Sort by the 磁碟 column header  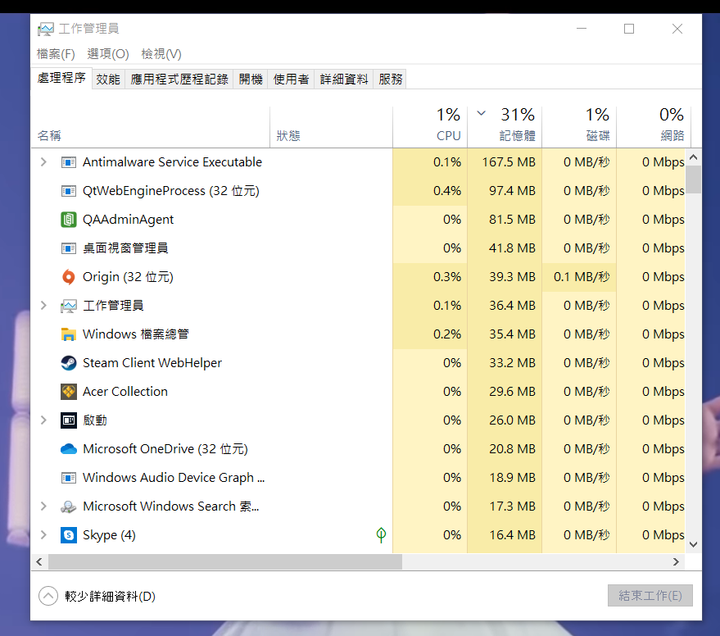click(x=579, y=127)
